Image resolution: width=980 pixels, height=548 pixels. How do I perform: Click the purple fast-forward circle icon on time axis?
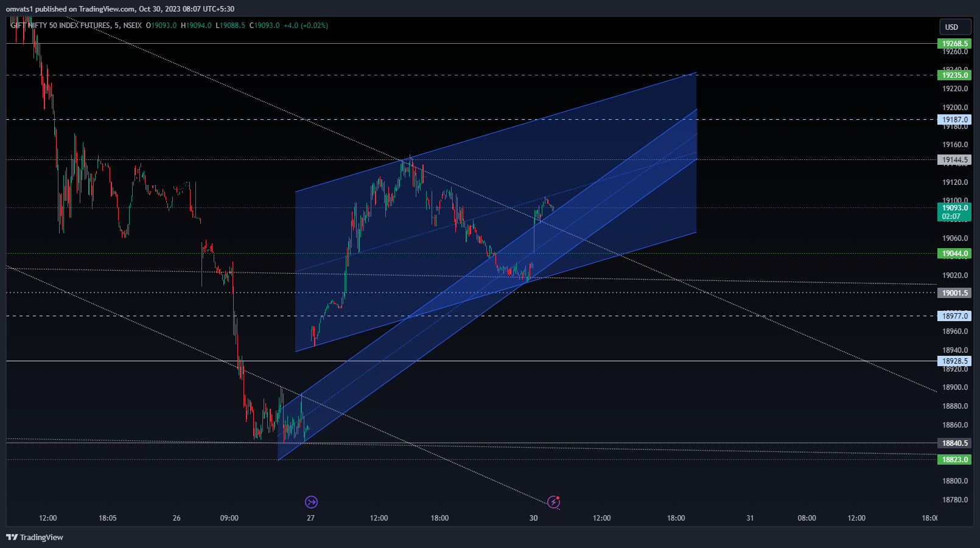click(x=311, y=502)
